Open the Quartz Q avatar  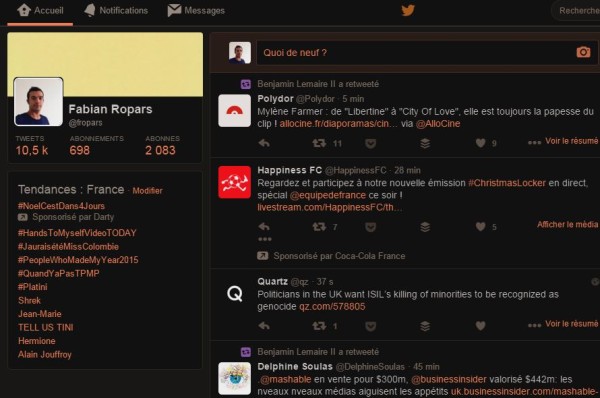235,294
